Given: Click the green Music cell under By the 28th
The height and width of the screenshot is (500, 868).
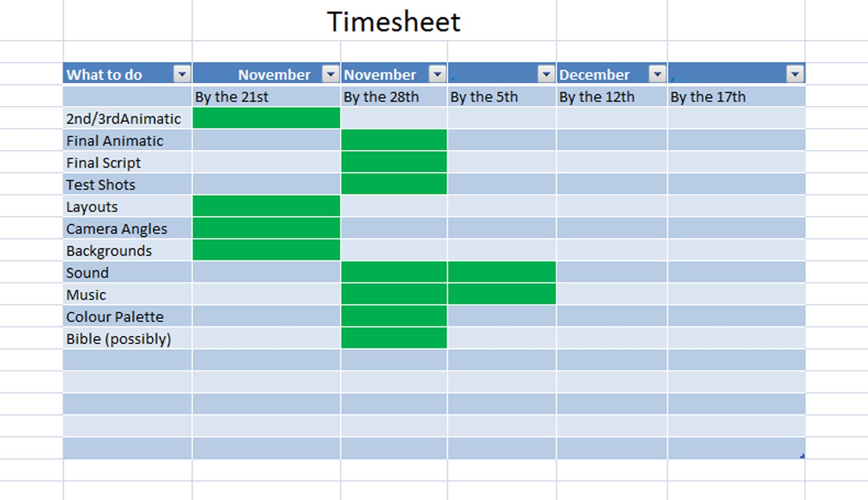Looking at the screenshot, I should click(x=393, y=294).
